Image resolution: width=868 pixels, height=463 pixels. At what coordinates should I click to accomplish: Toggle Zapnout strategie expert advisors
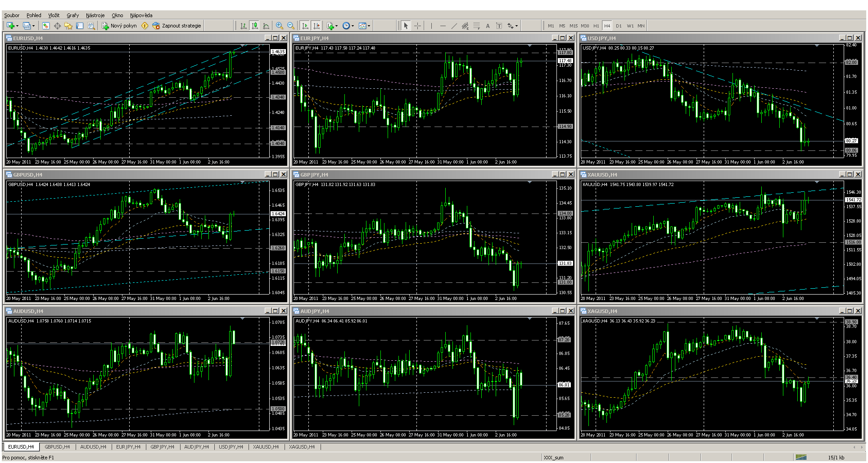pos(177,26)
